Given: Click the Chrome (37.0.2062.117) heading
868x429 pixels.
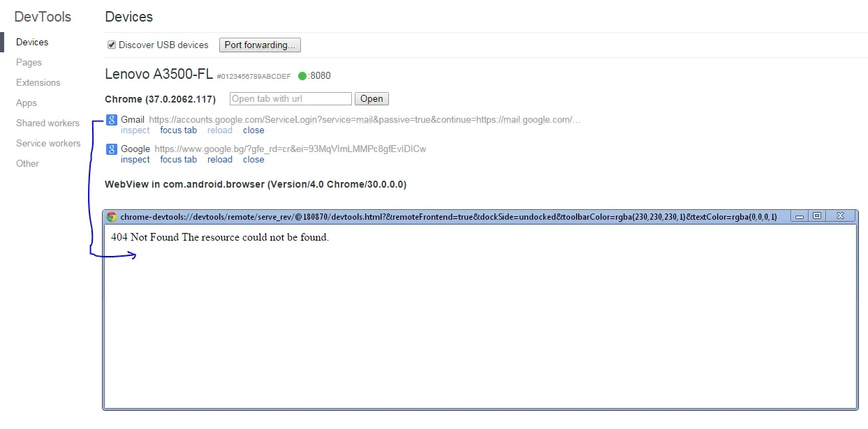Looking at the screenshot, I should [160, 99].
